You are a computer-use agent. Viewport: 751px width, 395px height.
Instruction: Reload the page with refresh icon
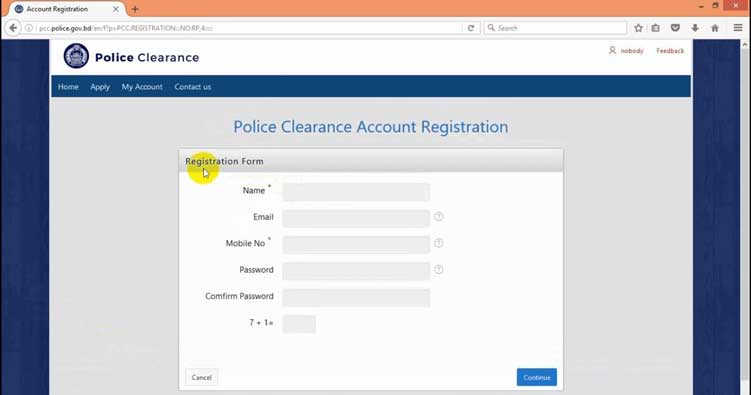(471, 28)
